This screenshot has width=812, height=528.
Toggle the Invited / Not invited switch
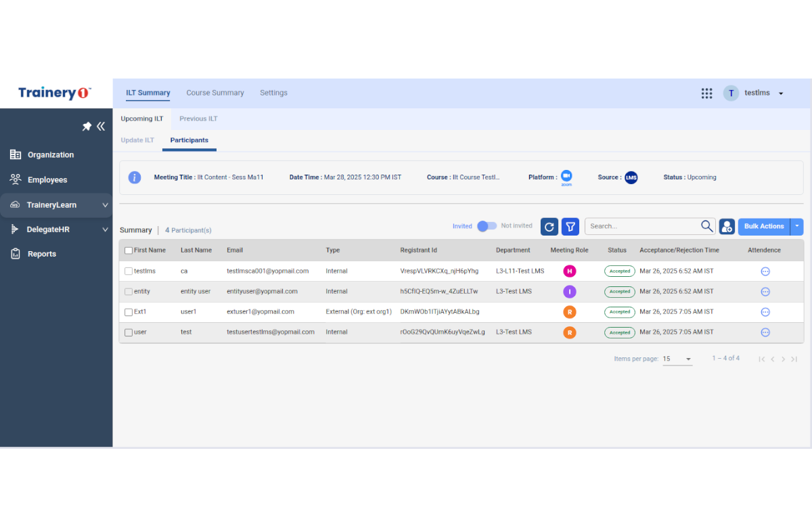pos(487,226)
